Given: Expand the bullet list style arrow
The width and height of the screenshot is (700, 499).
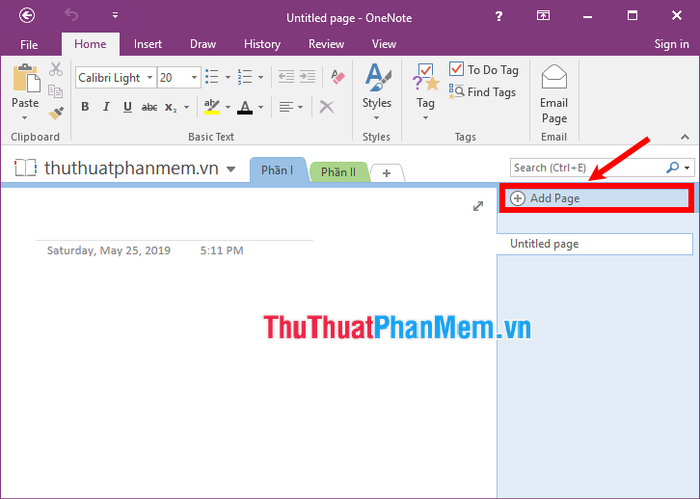Looking at the screenshot, I should [228, 78].
